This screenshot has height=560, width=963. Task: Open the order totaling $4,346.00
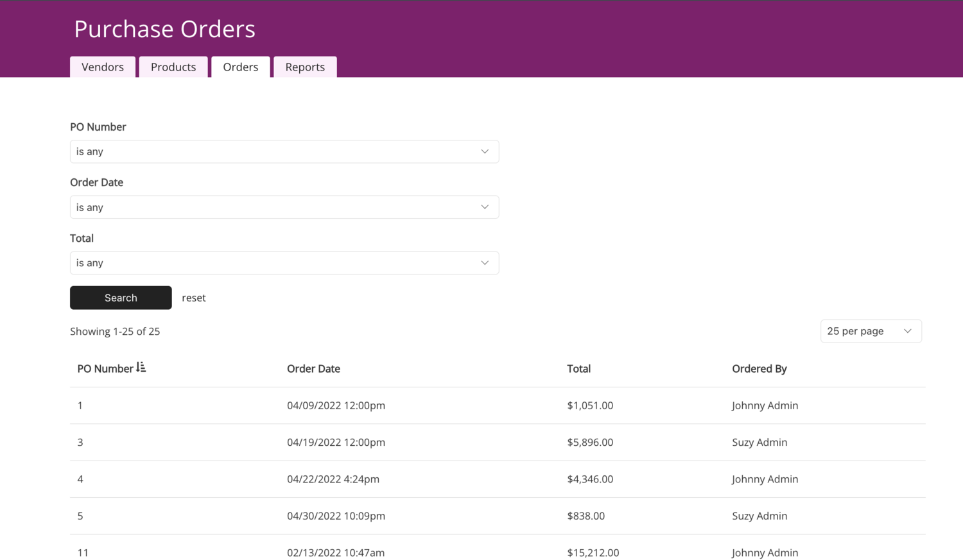click(x=589, y=479)
